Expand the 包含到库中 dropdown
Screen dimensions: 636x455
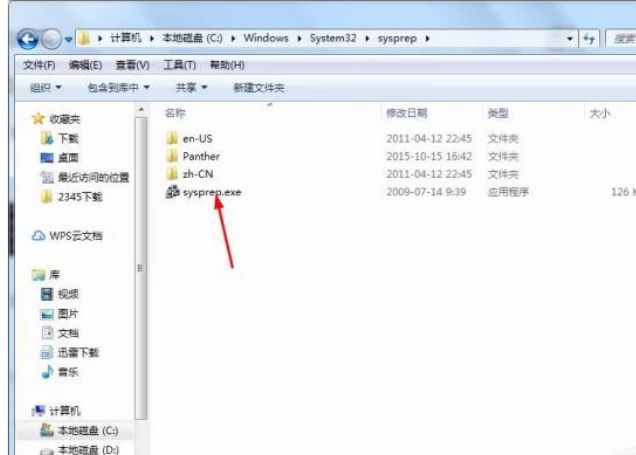point(118,87)
